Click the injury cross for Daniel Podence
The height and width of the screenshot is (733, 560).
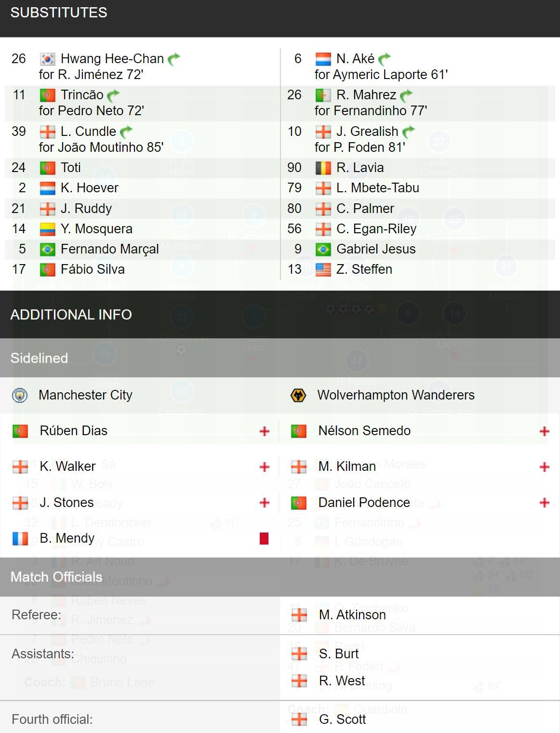(x=545, y=503)
